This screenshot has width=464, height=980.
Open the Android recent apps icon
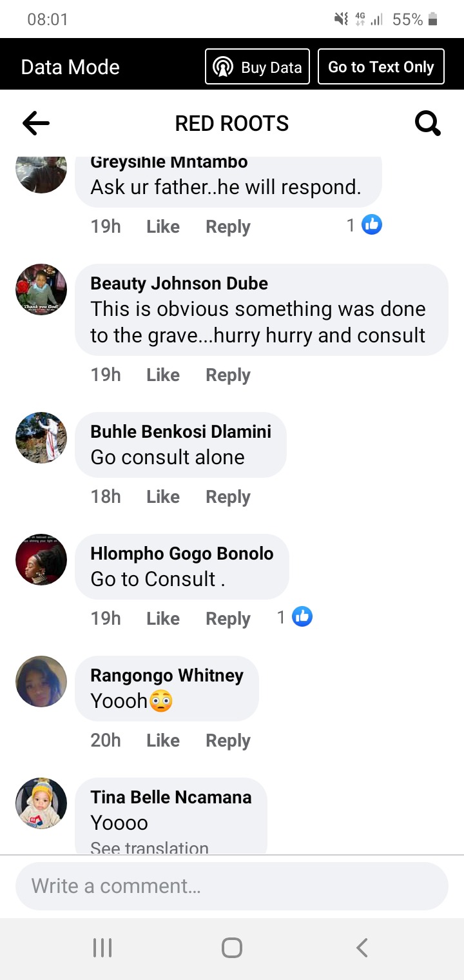click(x=102, y=947)
